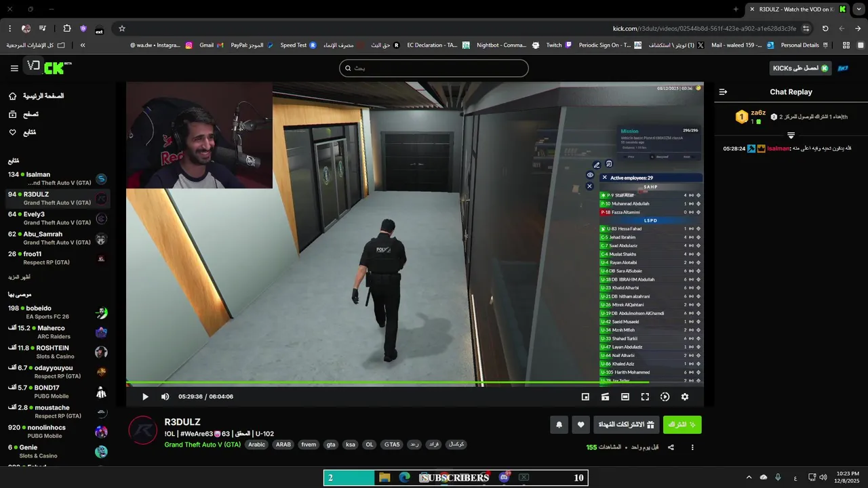Open Twitch bookmark
The width and height of the screenshot is (868, 488).
559,45
